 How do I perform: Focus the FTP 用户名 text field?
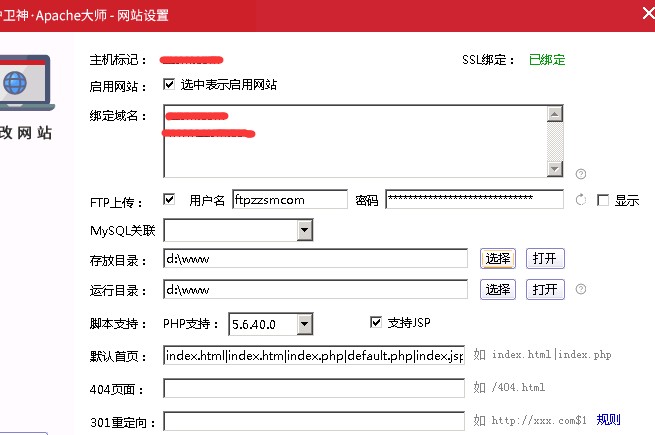(x=289, y=200)
